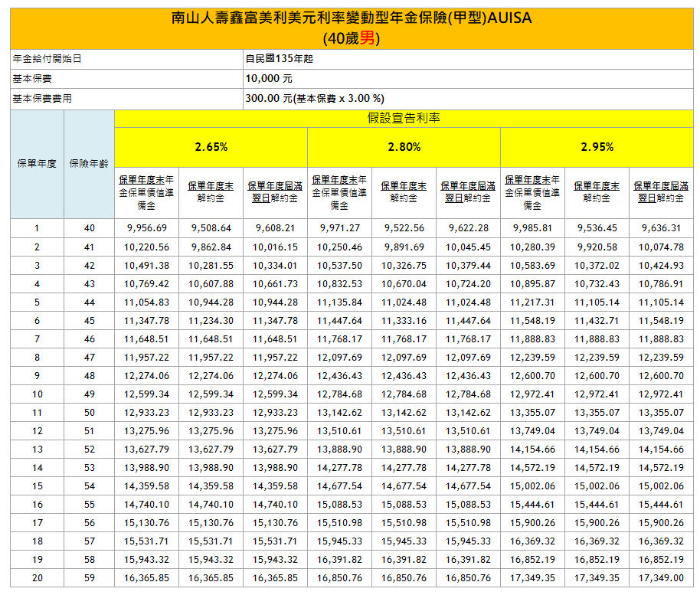Click insurance age cell 52
The image size is (700, 595).
(90, 450)
